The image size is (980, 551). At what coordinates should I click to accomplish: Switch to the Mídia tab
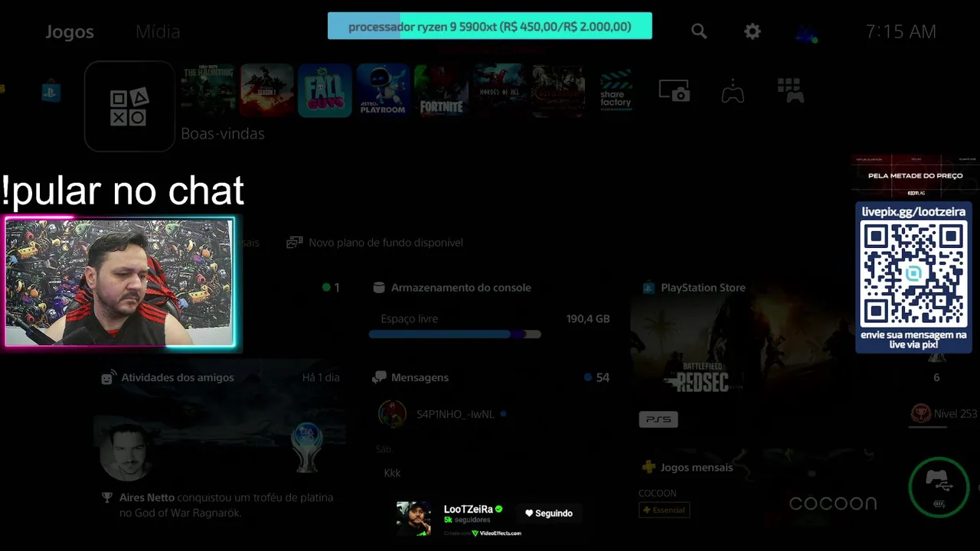[x=158, y=31]
